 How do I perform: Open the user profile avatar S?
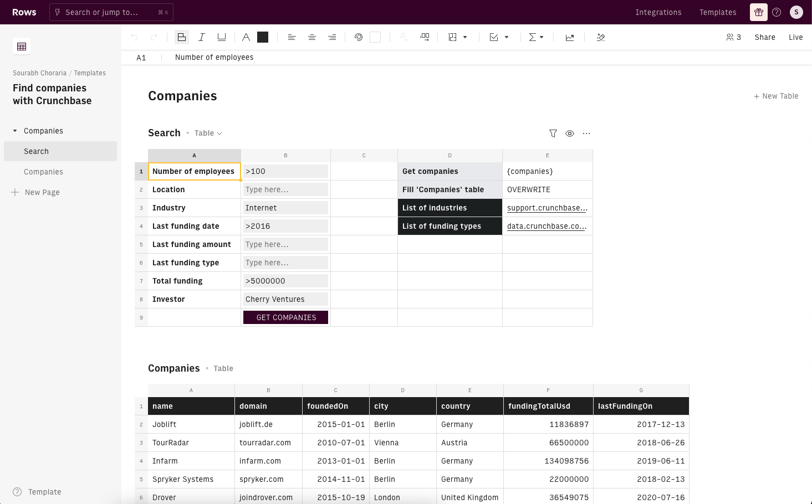click(x=796, y=12)
